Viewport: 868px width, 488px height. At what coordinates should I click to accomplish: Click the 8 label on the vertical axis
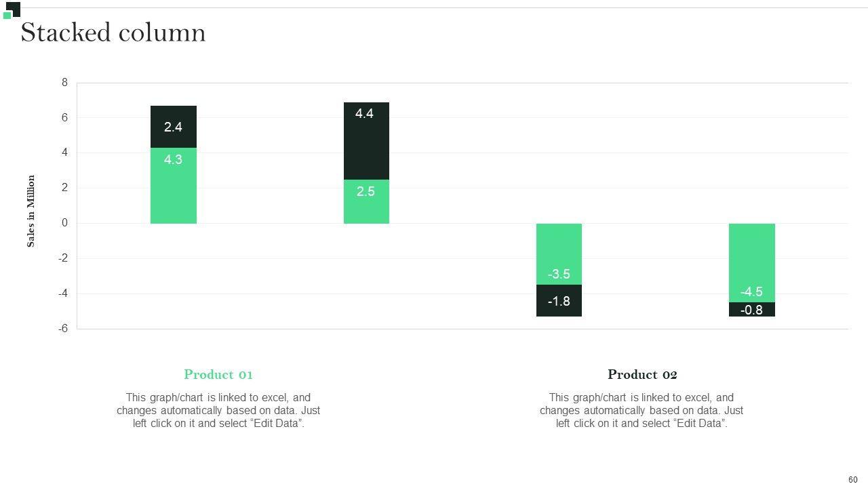point(65,83)
